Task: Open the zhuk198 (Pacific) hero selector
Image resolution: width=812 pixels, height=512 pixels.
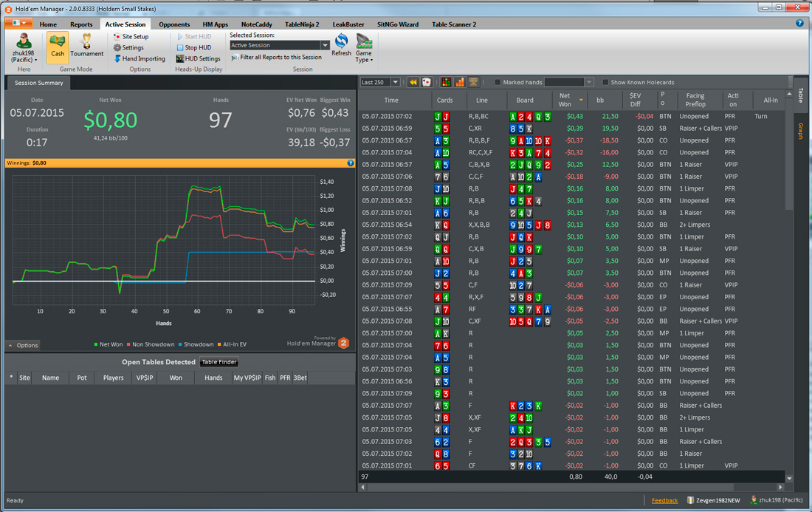Action: point(24,48)
